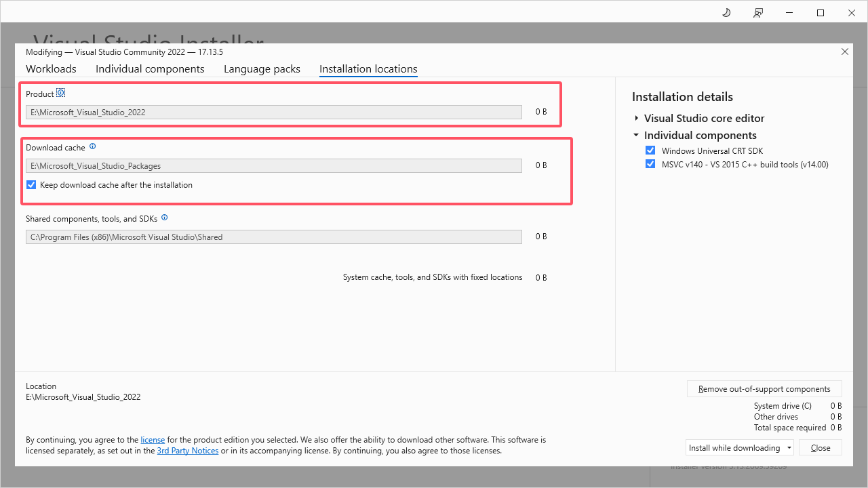This screenshot has width=868, height=488.
Task: Close the Modifying dialog with the X
Action: pos(844,52)
